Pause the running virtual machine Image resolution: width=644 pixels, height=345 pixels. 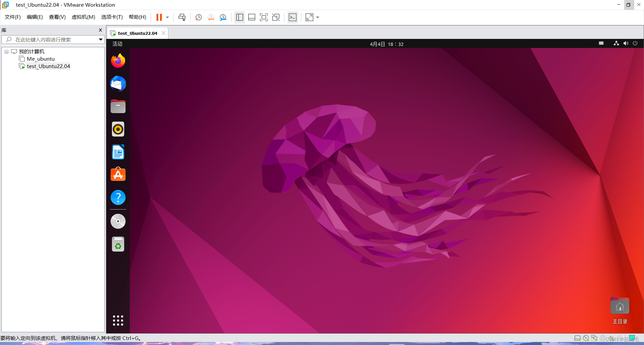pyautogui.click(x=159, y=17)
